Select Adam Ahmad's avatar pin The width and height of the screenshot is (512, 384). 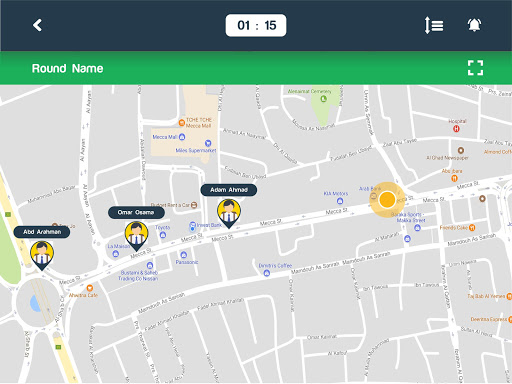229,214
